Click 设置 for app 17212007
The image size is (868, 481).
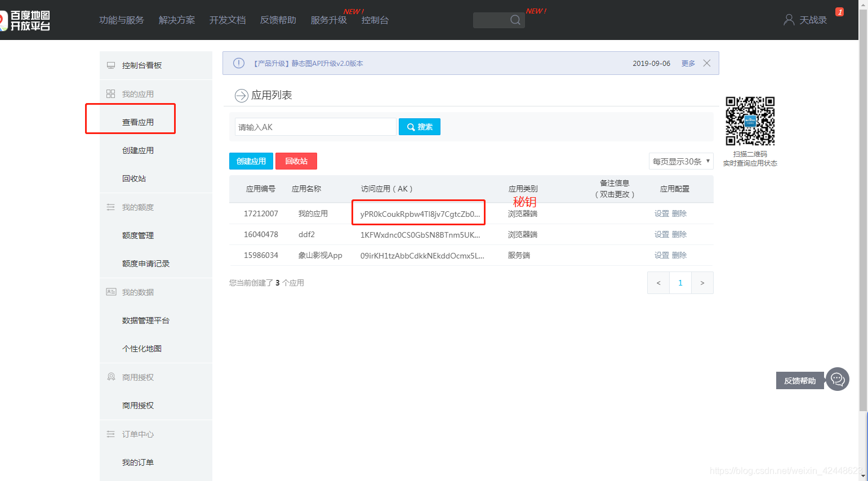(662, 213)
